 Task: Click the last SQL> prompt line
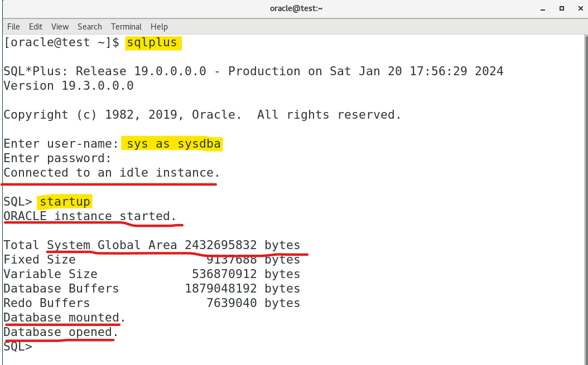click(x=18, y=346)
